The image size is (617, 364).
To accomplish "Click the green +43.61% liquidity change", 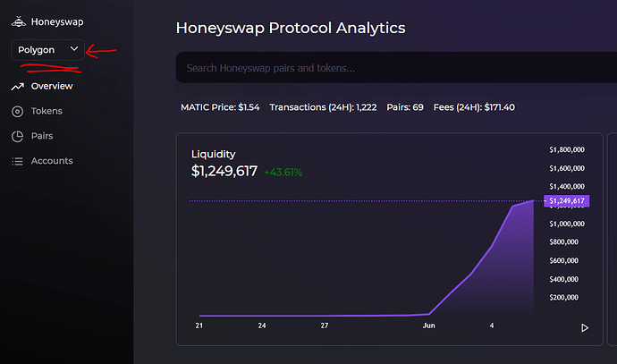I will click(283, 172).
